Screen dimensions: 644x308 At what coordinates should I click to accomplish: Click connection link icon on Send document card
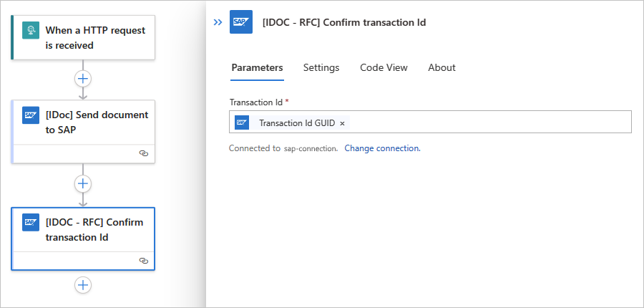[143, 153]
